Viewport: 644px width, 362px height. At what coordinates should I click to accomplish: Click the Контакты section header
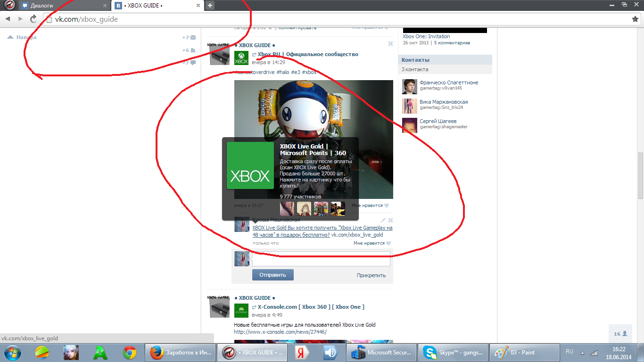pyautogui.click(x=446, y=60)
